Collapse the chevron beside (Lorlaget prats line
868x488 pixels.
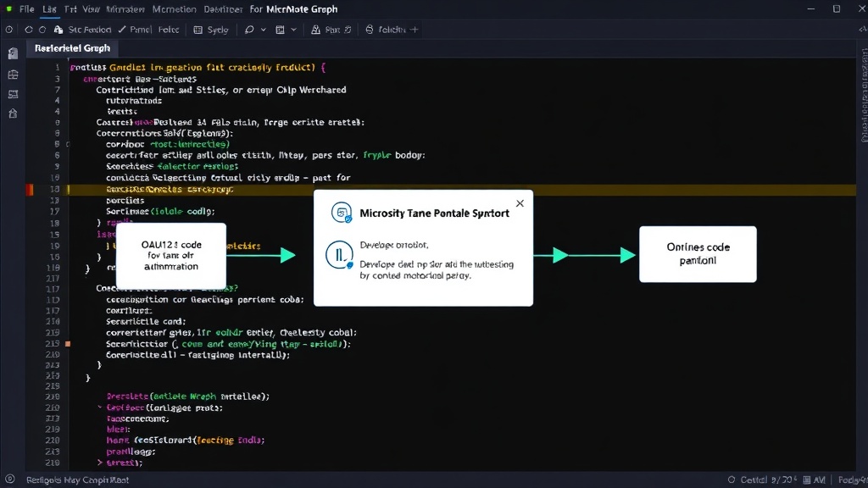(x=100, y=408)
